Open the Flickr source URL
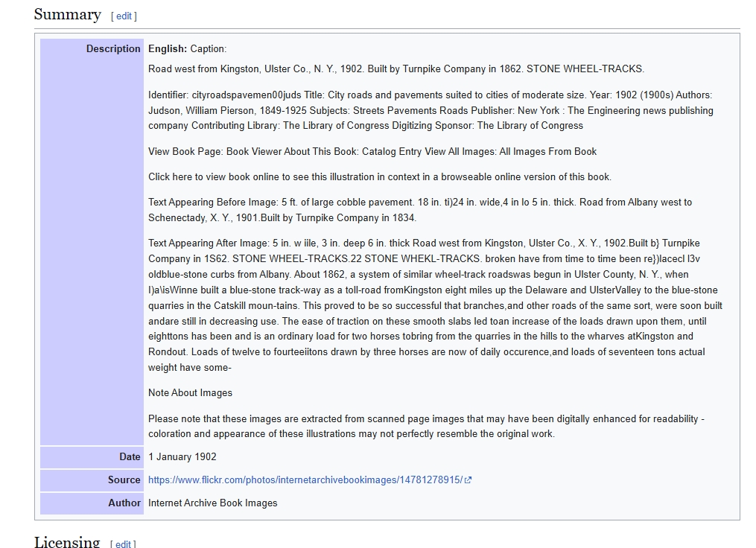This screenshot has width=756, height=548. click(305, 480)
